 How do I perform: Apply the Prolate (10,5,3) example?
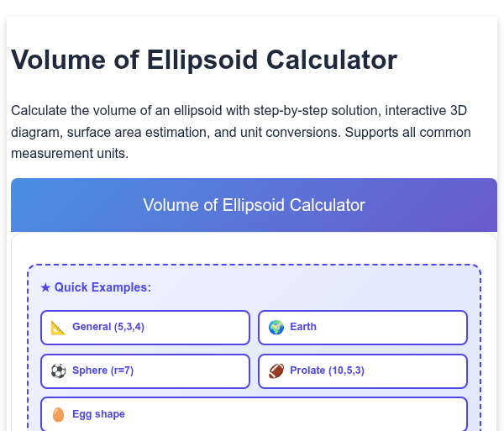coord(363,371)
